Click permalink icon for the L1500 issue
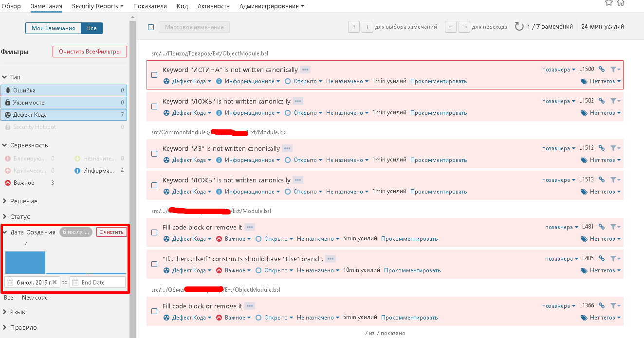Image resolution: width=644 pixels, height=338 pixels. pos(602,69)
